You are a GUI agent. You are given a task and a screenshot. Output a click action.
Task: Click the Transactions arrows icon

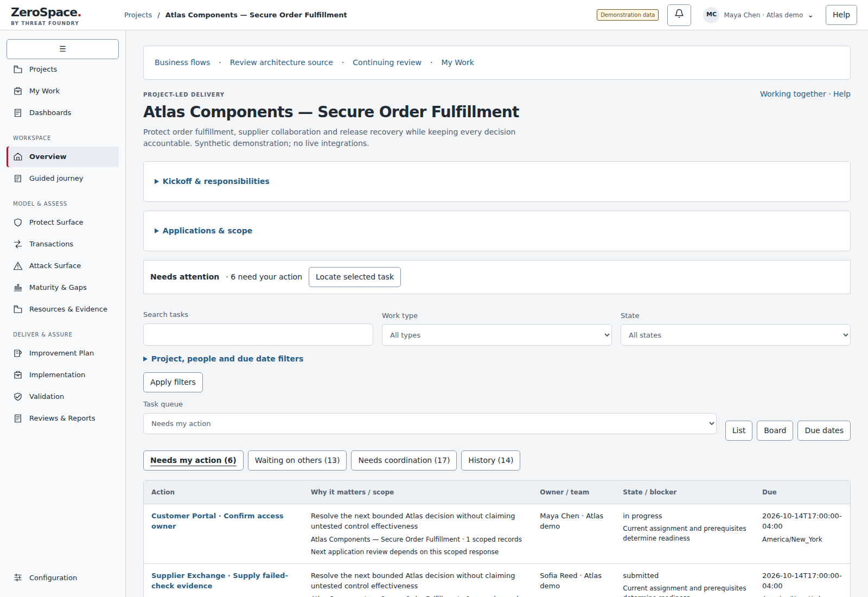coord(18,244)
